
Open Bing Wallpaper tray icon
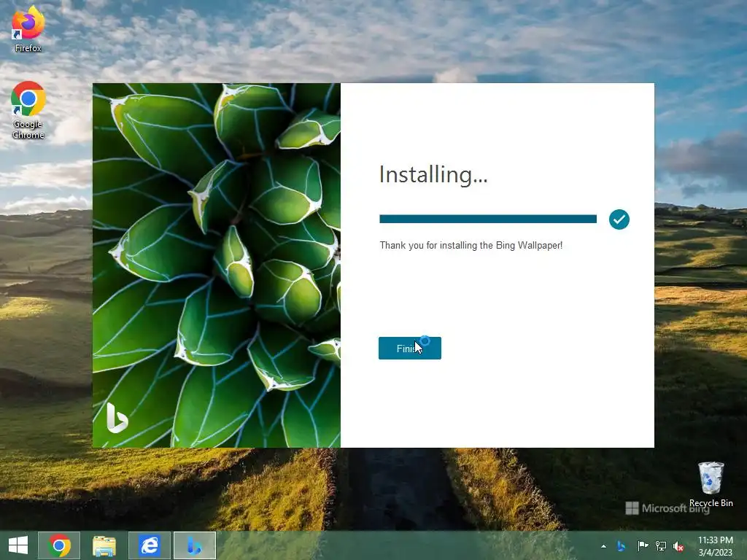[622, 545]
